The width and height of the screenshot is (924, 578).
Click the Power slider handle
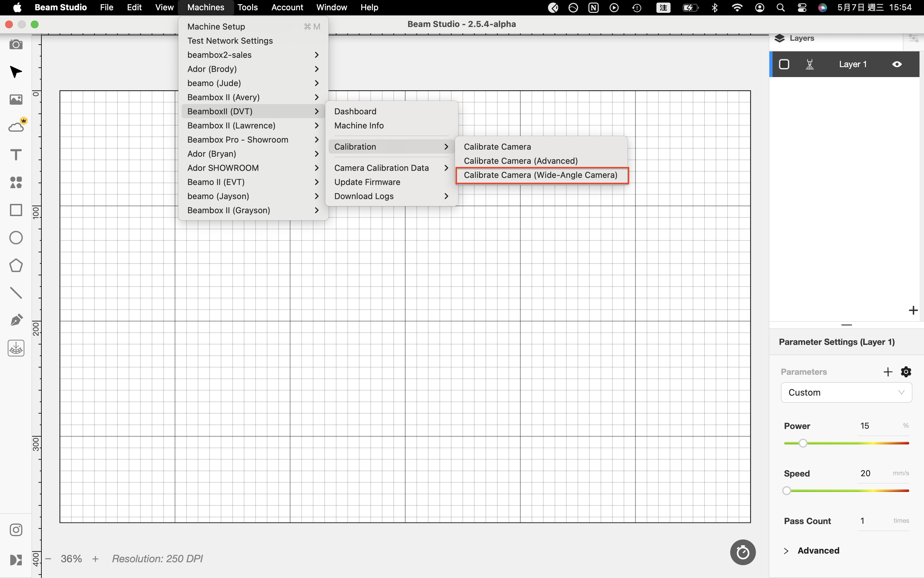tap(803, 443)
